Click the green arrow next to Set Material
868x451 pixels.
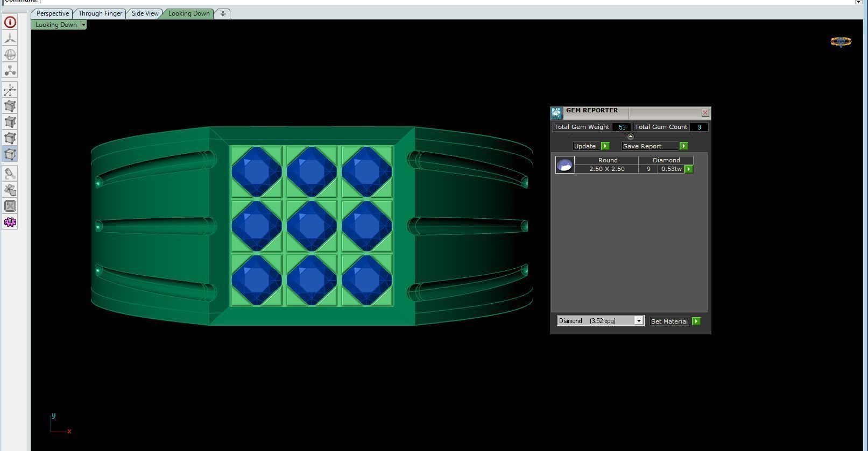(x=696, y=321)
